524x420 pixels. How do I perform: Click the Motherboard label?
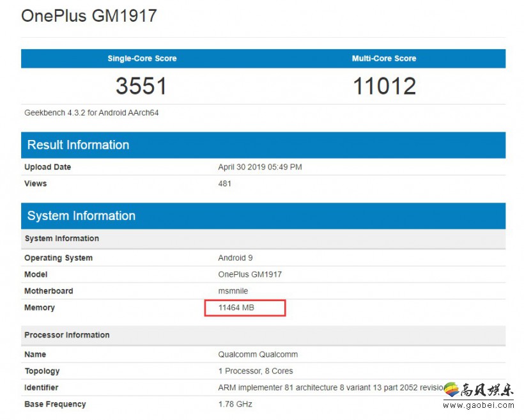coord(49,291)
